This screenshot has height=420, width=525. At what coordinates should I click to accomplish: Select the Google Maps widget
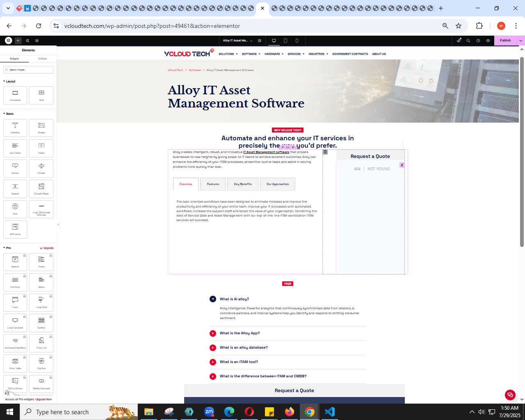[41, 189]
